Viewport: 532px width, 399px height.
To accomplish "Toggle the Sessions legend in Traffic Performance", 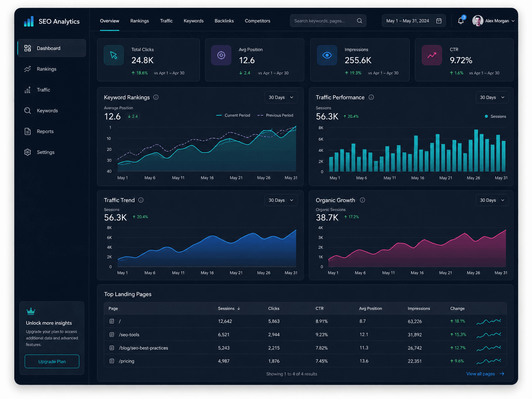I will [x=496, y=116].
